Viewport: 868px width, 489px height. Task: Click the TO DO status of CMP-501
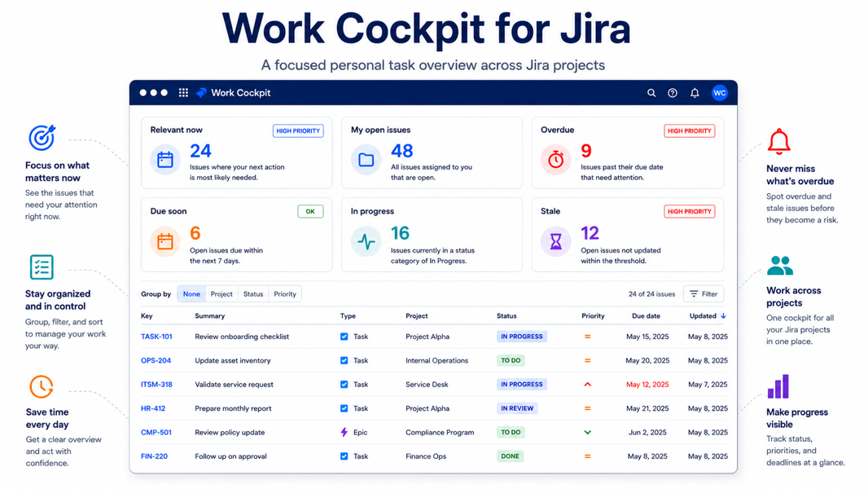pos(511,432)
